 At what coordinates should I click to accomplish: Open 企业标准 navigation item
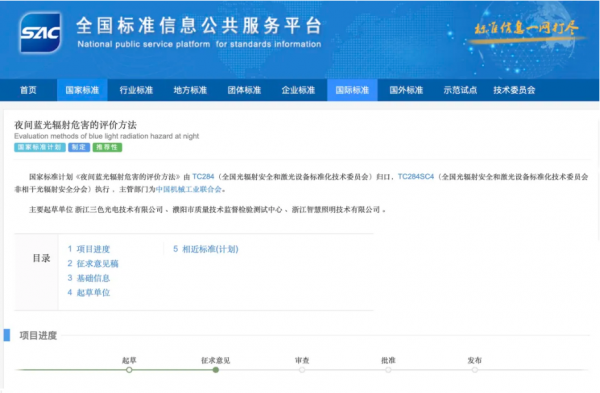coord(298,90)
